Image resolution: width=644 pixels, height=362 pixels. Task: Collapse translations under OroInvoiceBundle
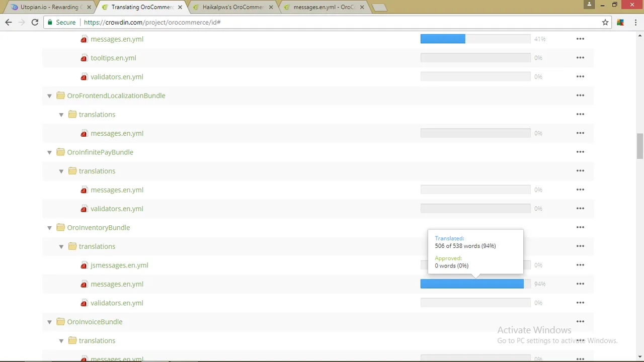point(61,341)
